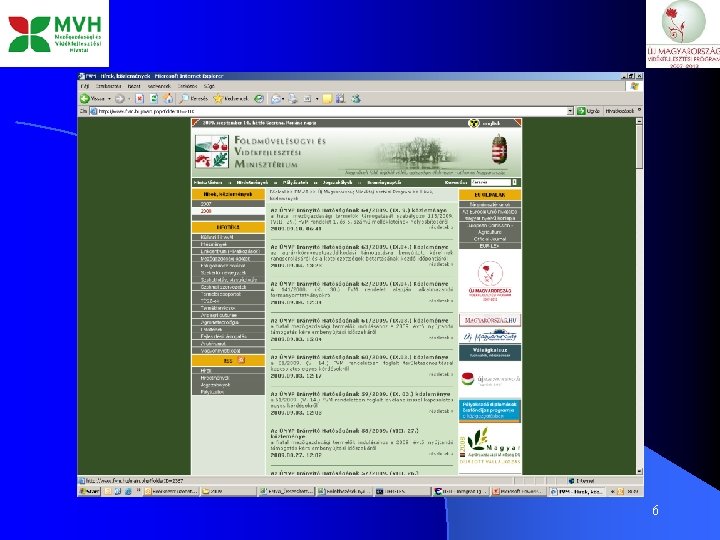
Task: Open the ÚMVP 60/2009 közlemény headline
Action: point(359,357)
